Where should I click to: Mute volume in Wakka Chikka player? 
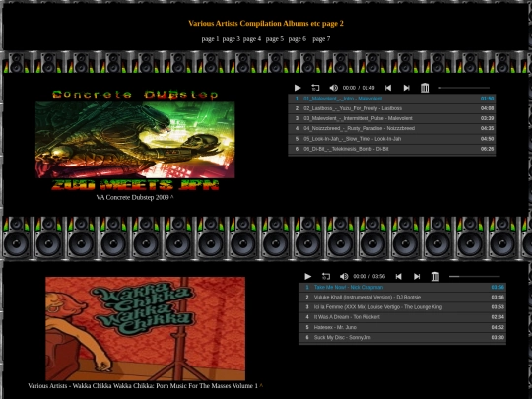pyautogui.click(x=344, y=277)
